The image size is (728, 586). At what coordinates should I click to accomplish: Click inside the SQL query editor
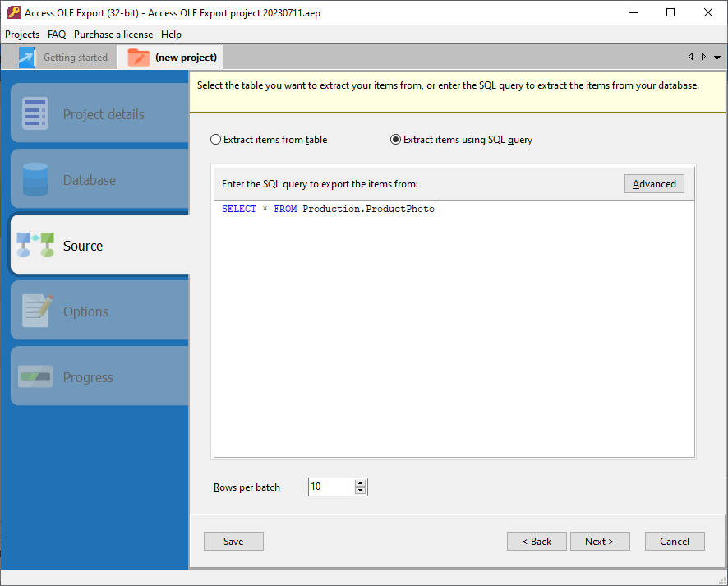tap(454, 329)
